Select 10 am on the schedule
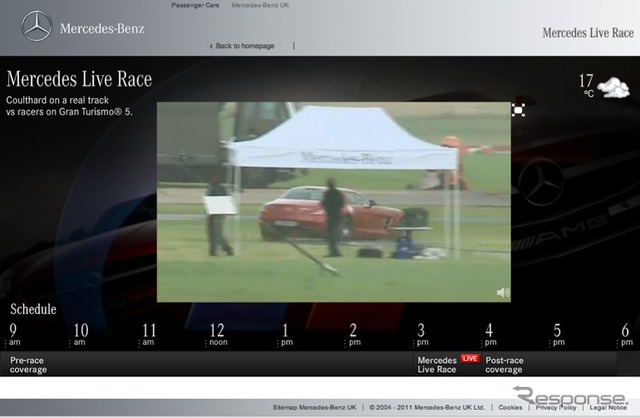This screenshot has width=640, height=418. click(x=80, y=334)
